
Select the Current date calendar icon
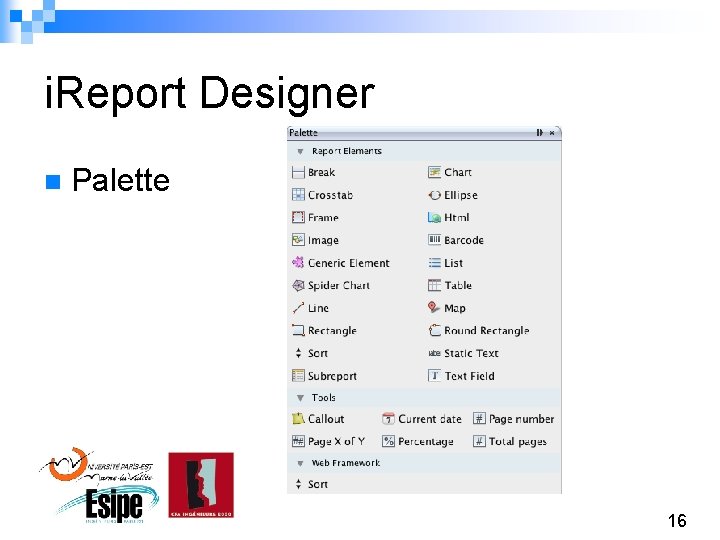388,418
